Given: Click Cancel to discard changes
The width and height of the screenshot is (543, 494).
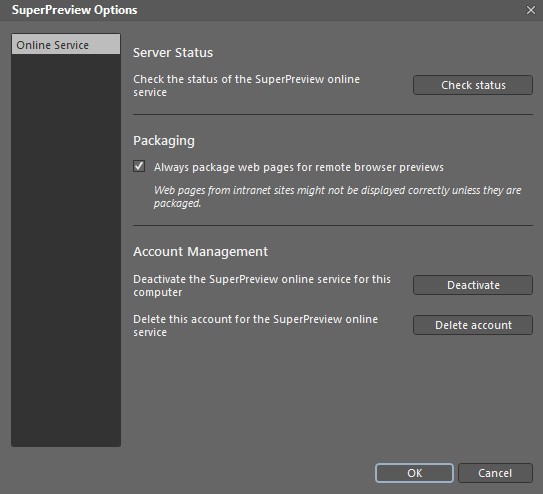Looking at the screenshot, I should [x=495, y=473].
